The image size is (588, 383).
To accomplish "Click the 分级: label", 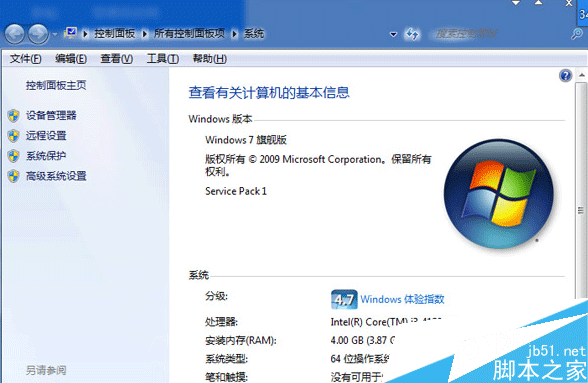I will pos(216,296).
